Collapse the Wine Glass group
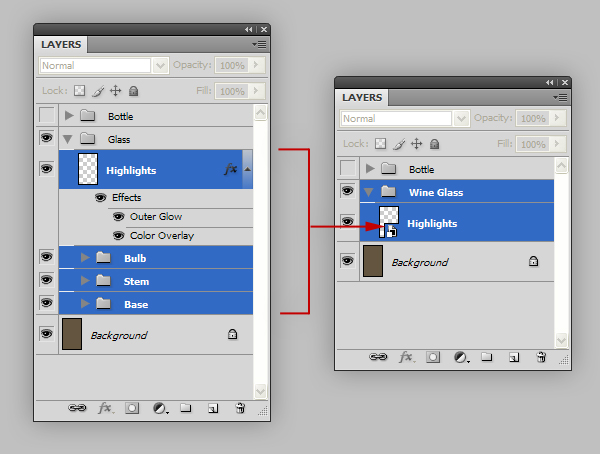 368,192
